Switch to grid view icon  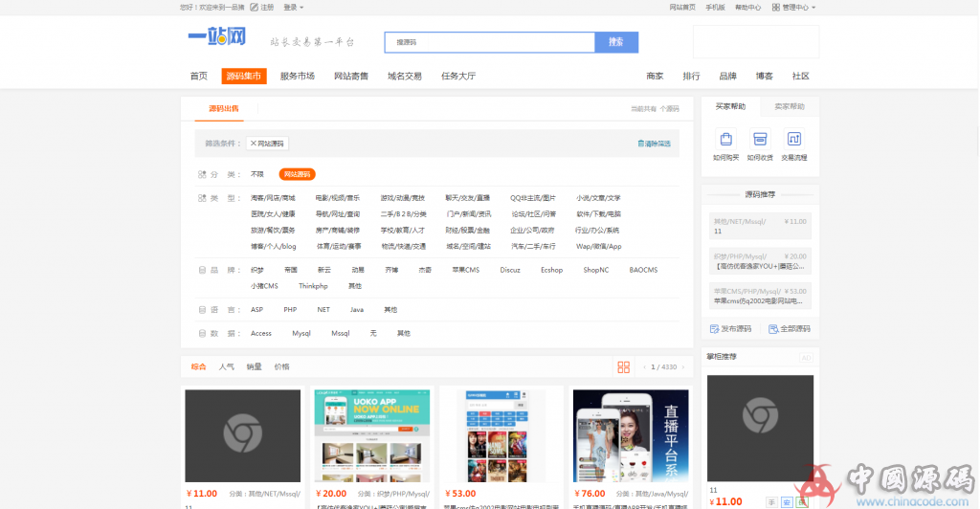click(x=623, y=367)
